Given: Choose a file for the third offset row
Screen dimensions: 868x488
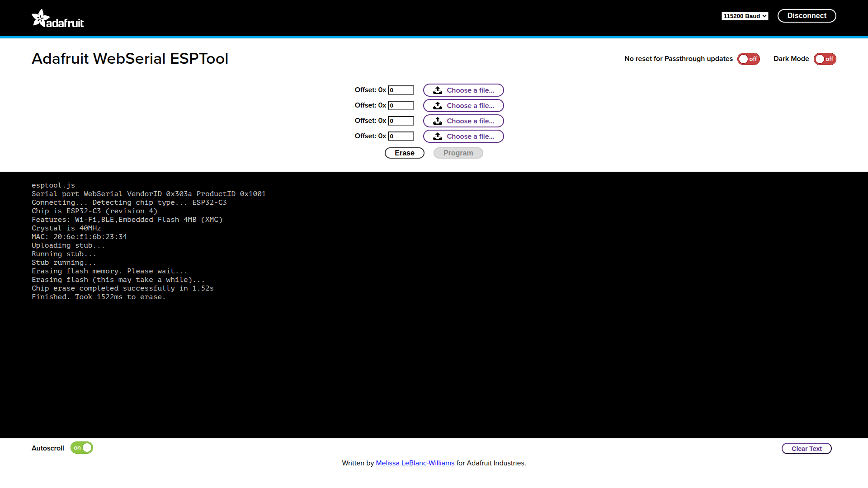Looking at the screenshot, I should coord(463,121).
